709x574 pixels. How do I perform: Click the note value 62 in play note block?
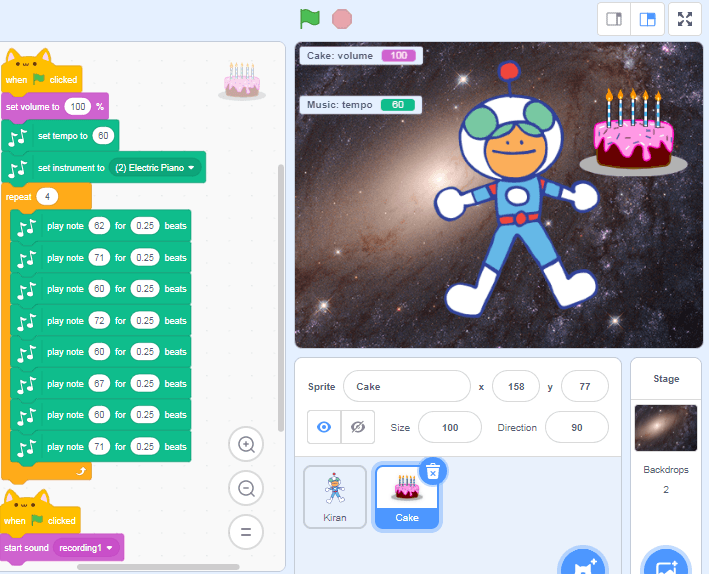click(x=99, y=226)
